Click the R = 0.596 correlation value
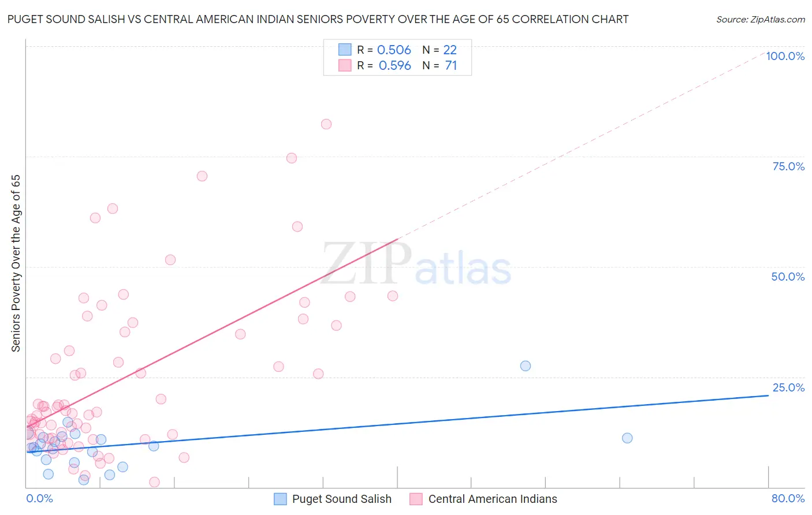Viewport: 812px width, 515px height. [384, 65]
